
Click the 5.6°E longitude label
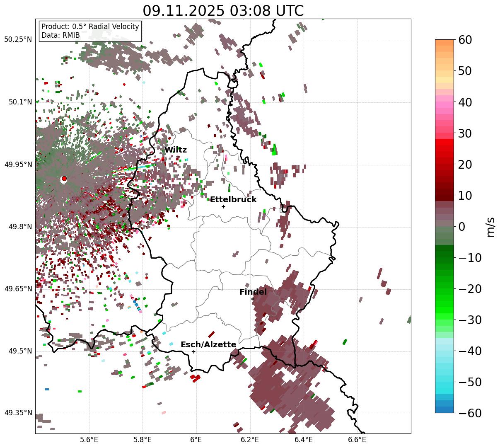tap(89, 440)
